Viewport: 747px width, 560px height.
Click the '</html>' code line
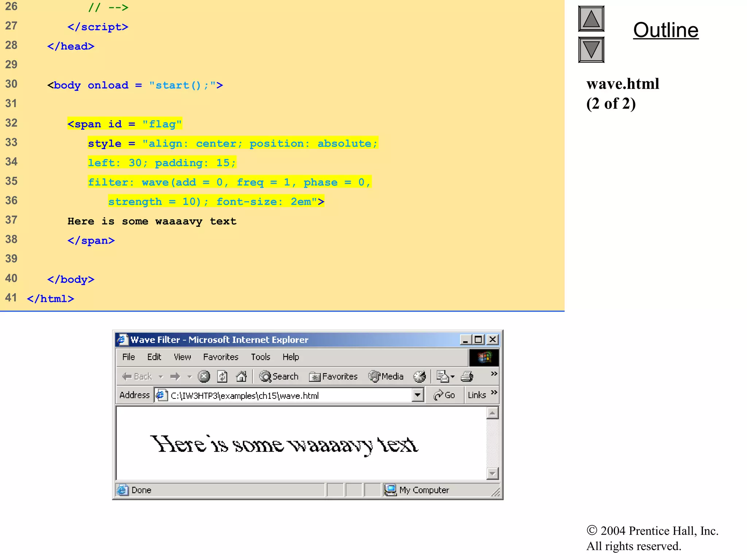tap(50, 299)
